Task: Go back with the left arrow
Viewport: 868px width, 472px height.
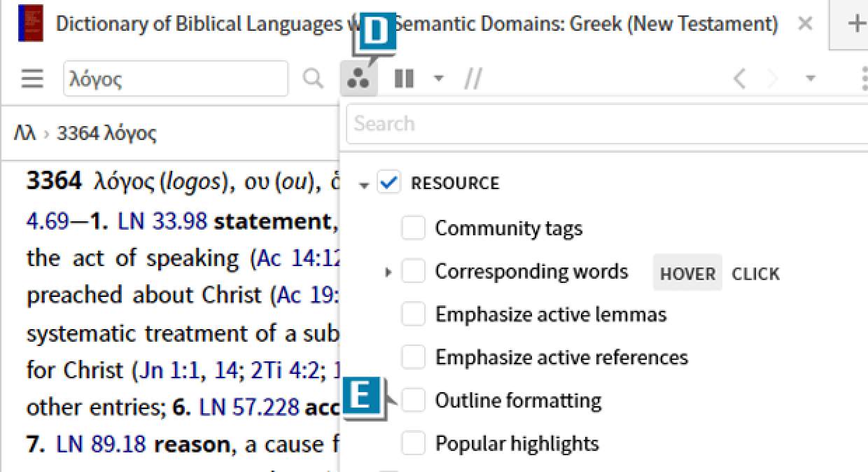Action: click(x=739, y=78)
